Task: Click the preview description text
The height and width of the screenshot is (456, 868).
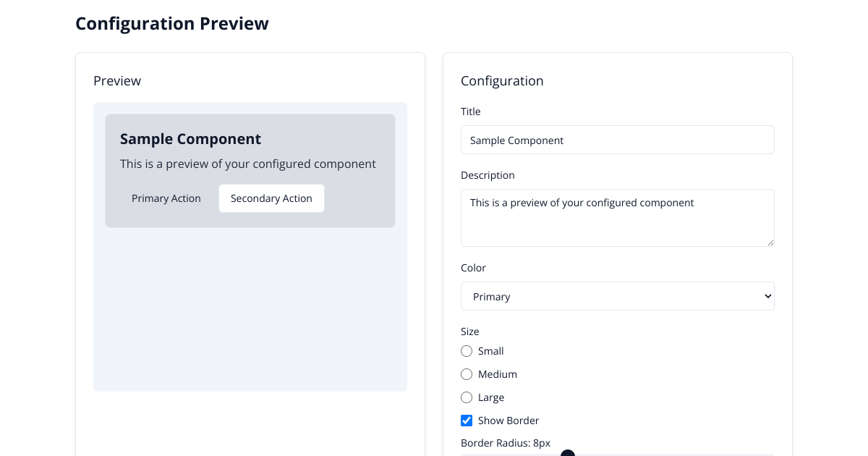Action: [248, 164]
